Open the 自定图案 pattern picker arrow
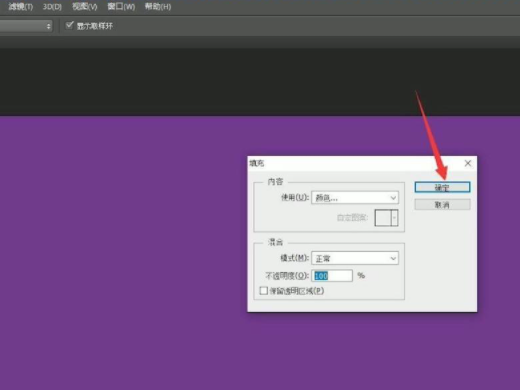The width and height of the screenshot is (520, 390). pyautogui.click(x=394, y=218)
